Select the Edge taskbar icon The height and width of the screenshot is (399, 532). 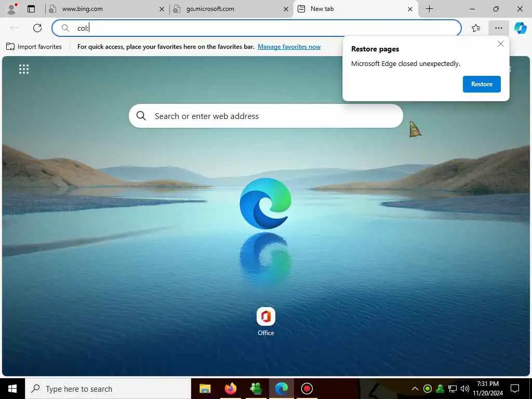tap(281, 389)
